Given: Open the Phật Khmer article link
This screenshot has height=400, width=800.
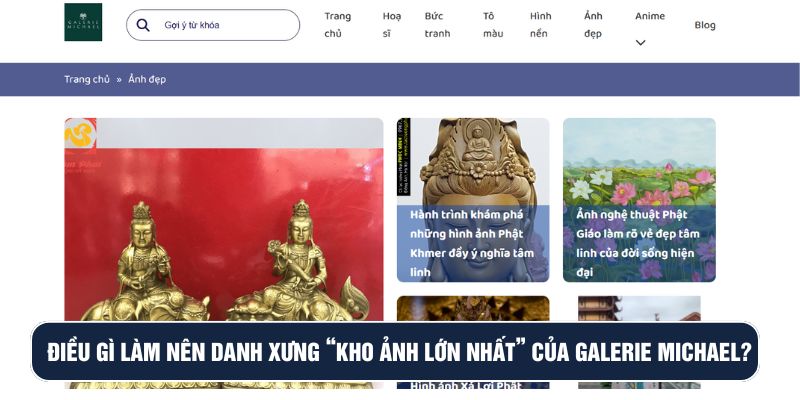Looking at the screenshot, I should (472, 243).
